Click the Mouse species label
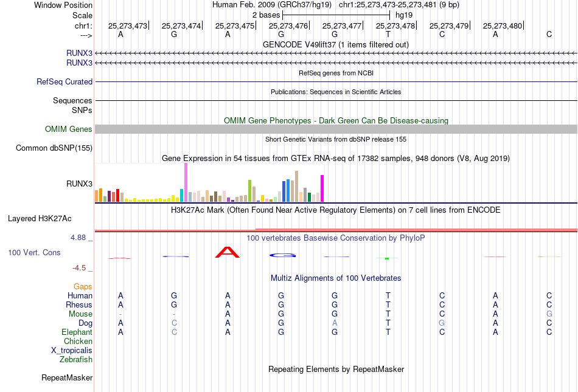Screen dimensions: 578x392 80,314
